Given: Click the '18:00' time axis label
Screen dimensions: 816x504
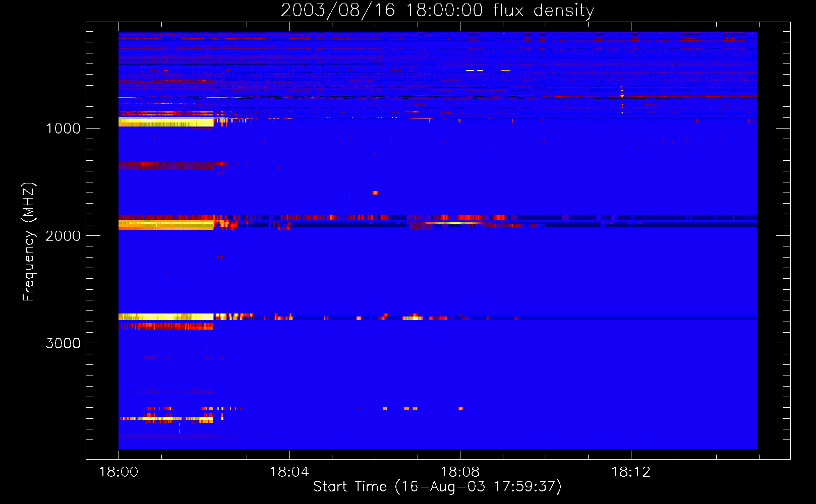Looking at the screenshot, I should pyautogui.click(x=119, y=472).
